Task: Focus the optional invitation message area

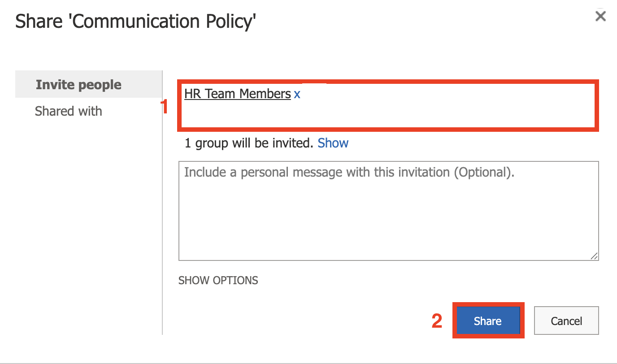Action: [388, 211]
